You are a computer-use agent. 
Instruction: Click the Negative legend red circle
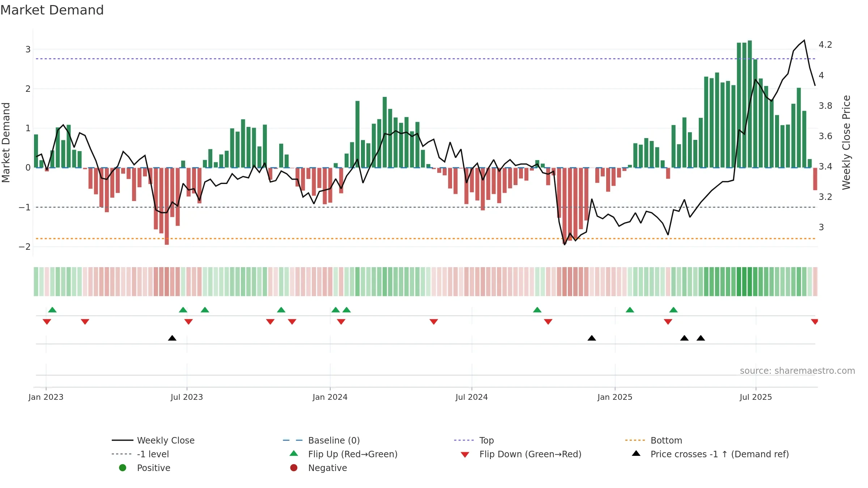tap(294, 468)
